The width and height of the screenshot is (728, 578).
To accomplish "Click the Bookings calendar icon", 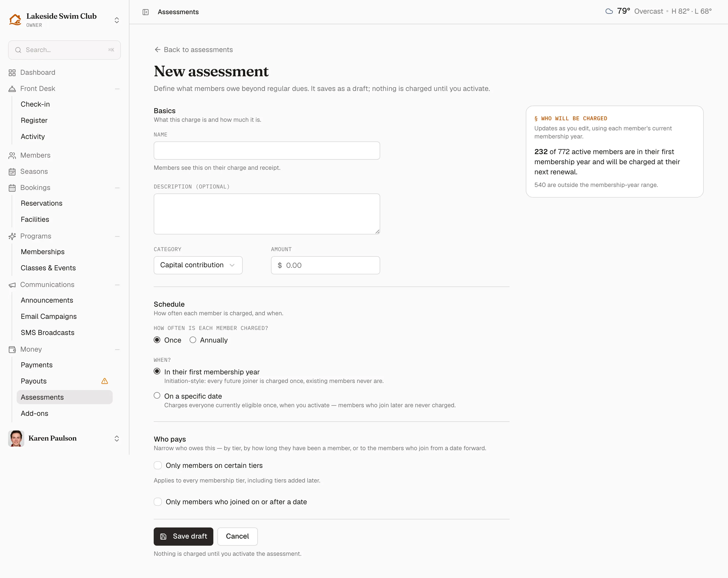I will point(12,188).
